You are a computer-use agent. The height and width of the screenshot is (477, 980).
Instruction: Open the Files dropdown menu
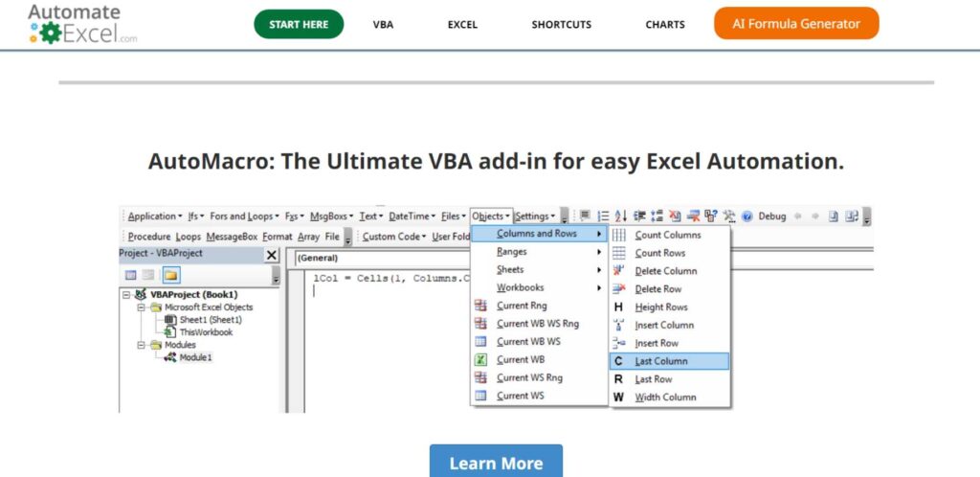454,216
